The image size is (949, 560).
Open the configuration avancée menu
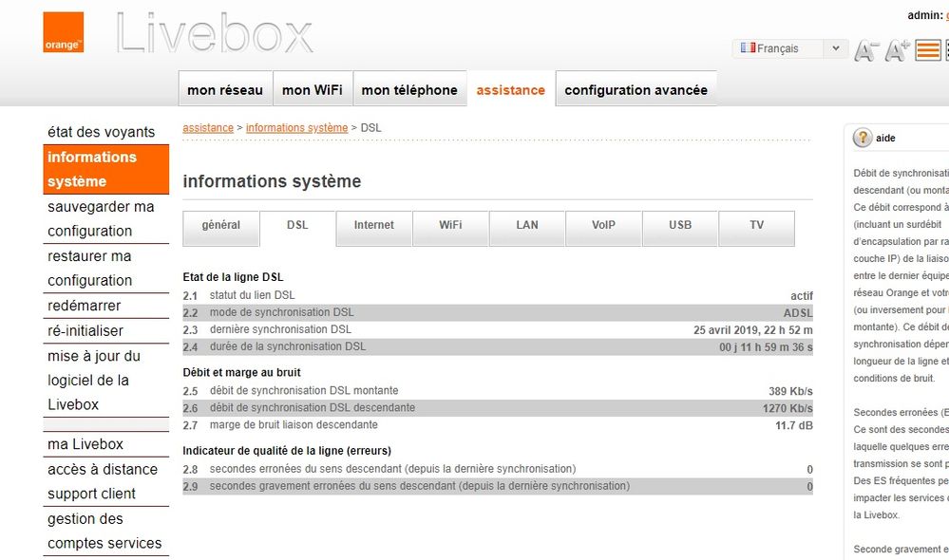click(x=636, y=89)
